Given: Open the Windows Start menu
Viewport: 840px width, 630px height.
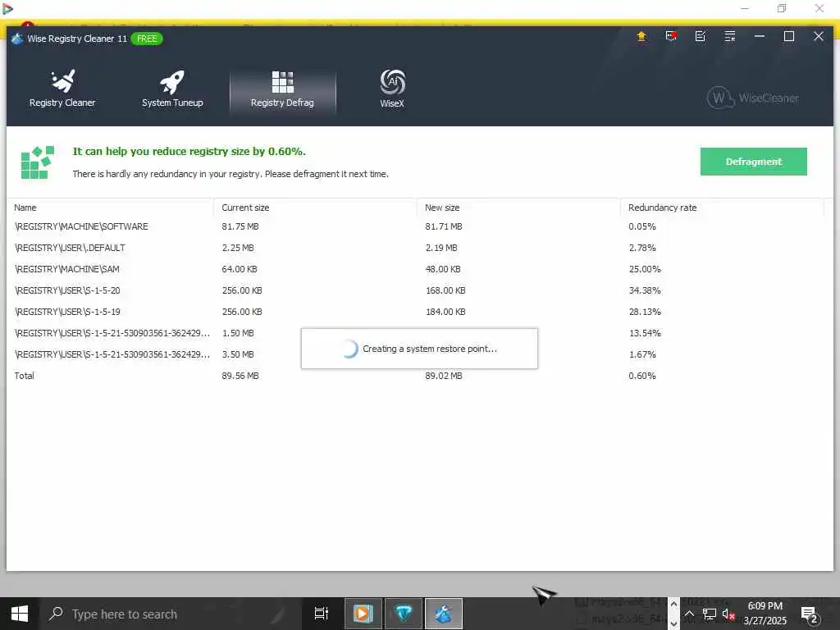Looking at the screenshot, I should coord(20,614).
